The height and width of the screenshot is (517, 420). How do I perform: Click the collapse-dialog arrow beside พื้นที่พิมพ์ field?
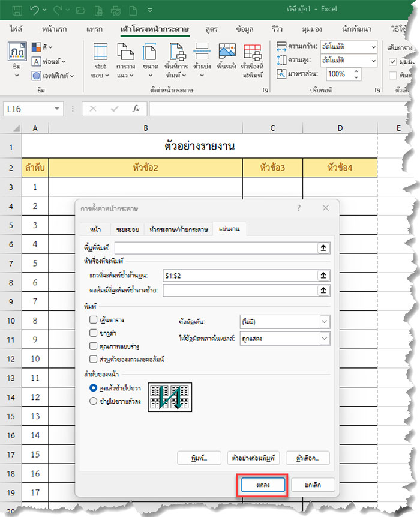click(x=324, y=247)
